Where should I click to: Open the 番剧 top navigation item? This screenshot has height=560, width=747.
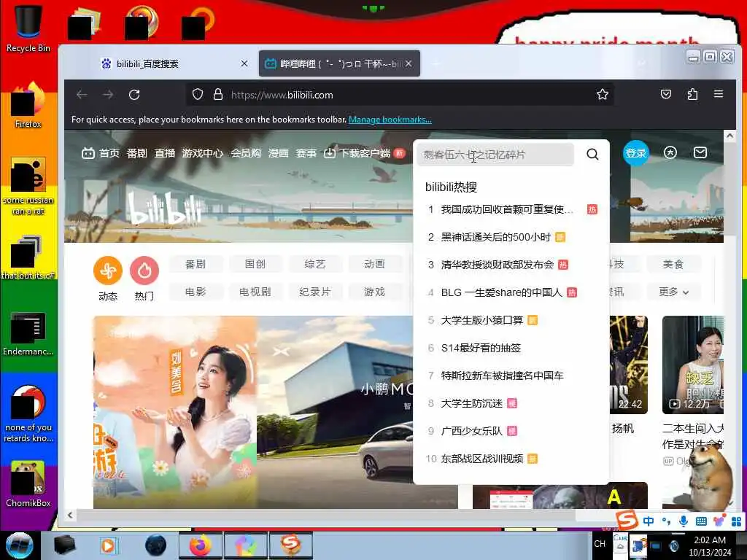tap(136, 153)
